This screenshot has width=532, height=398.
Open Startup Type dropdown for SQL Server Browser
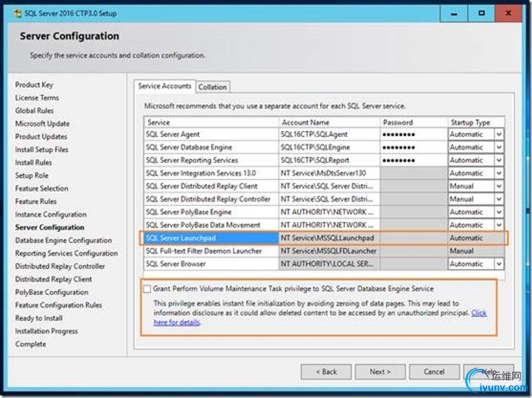tap(499, 264)
